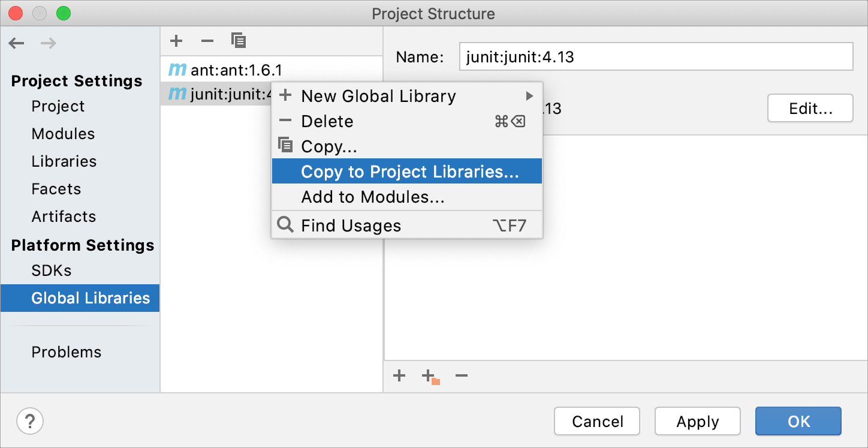Image resolution: width=868 pixels, height=448 pixels.
Task: Click the forward navigation arrow
Action: pos(49,43)
